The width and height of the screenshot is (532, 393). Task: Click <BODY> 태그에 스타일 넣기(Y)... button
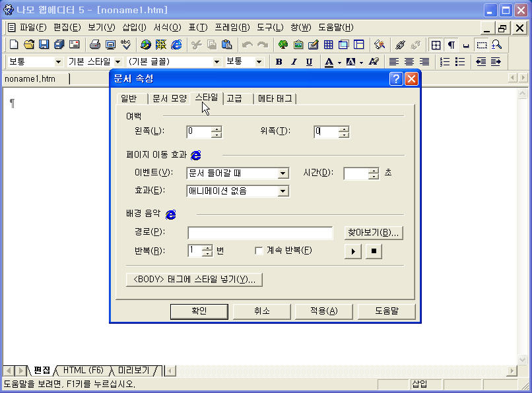pyautogui.click(x=194, y=280)
